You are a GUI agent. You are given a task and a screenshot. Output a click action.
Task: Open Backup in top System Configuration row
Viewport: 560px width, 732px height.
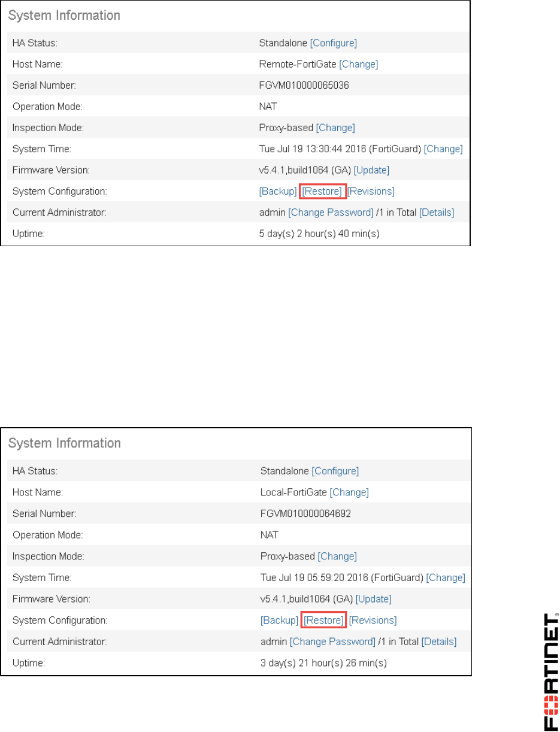tap(278, 191)
